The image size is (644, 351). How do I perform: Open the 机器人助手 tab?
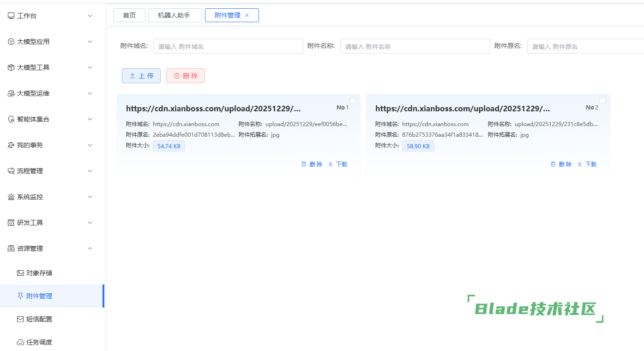coord(174,15)
